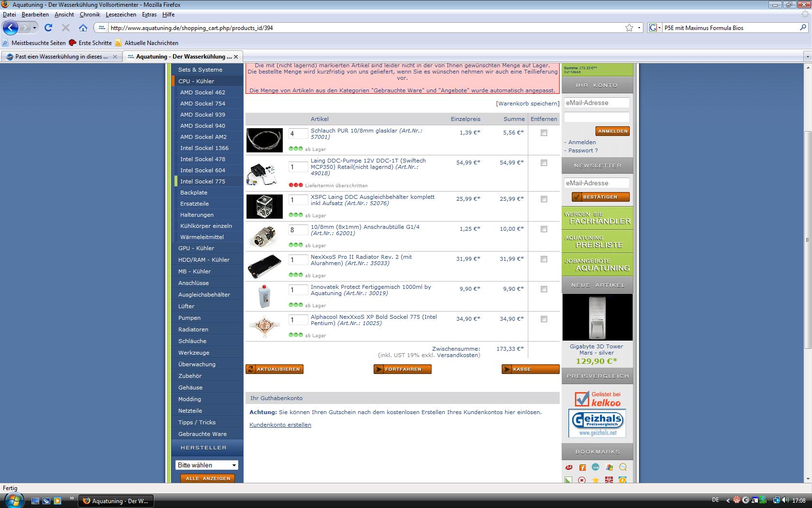Image resolution: width=812 pixels, height=508 pixels.
Task: Check Entfernen for Alphacool NexXxoS XP Bold
Action: tap(544, 319)
